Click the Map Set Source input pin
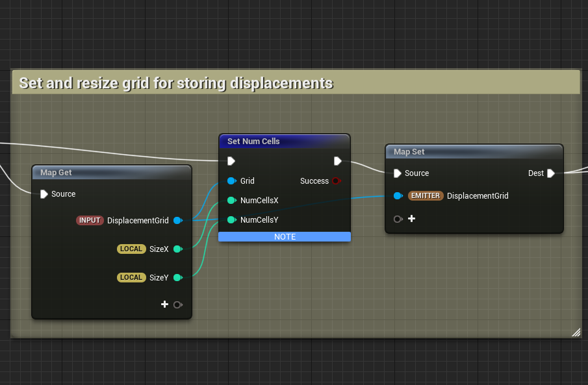The width and height of the screenshot is (588, 385). coord(398,173)
